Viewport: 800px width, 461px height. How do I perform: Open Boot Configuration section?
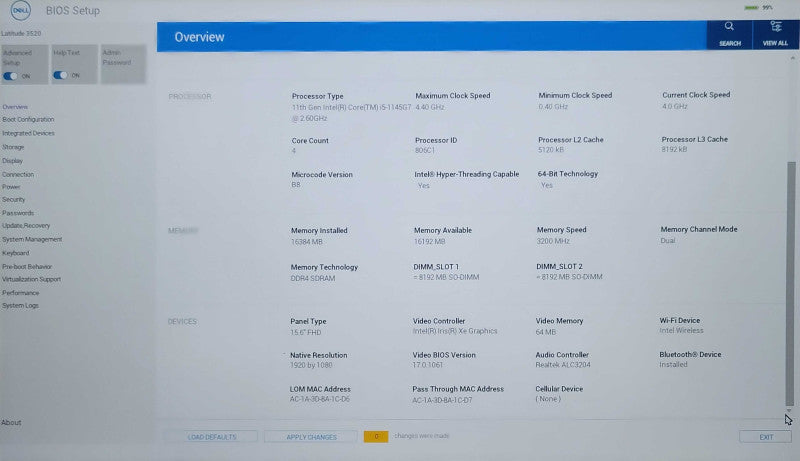pyautogui.click(x=28, y=119)
